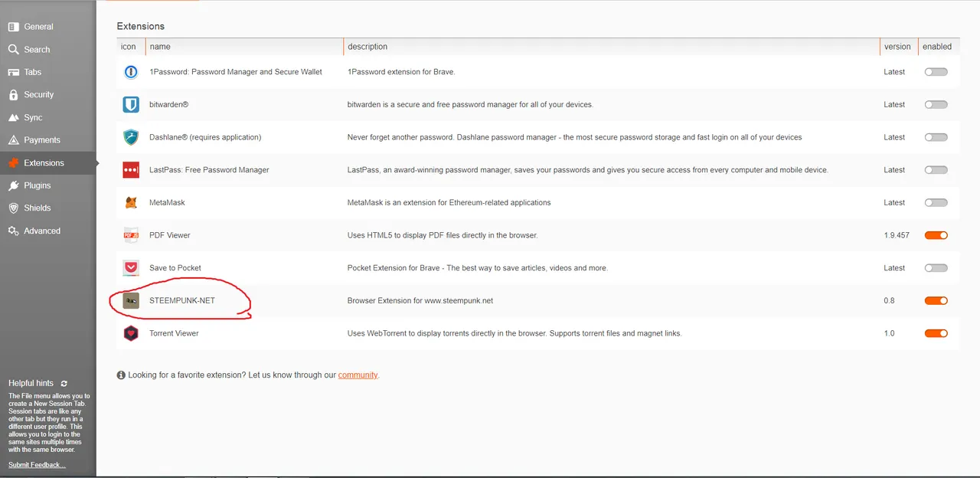Click the 1Password extension icon
This screenshot has width=980, height=478.
point(131,72)
